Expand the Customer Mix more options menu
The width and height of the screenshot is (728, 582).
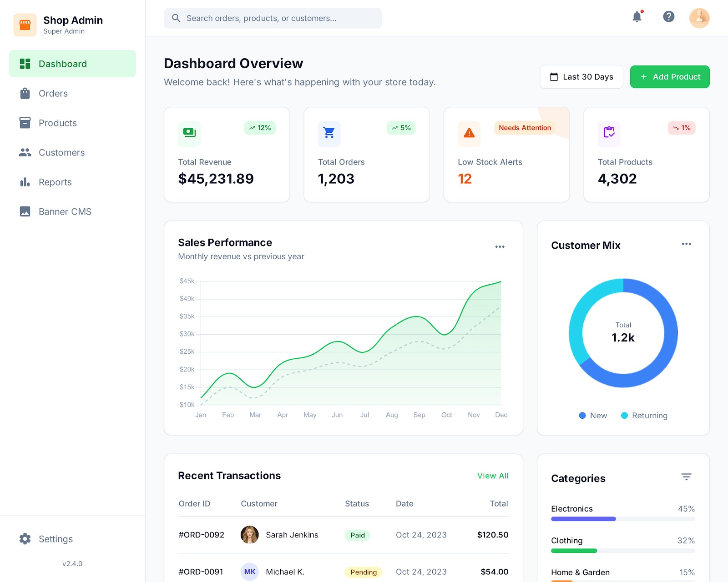click(x=686, y=244)
